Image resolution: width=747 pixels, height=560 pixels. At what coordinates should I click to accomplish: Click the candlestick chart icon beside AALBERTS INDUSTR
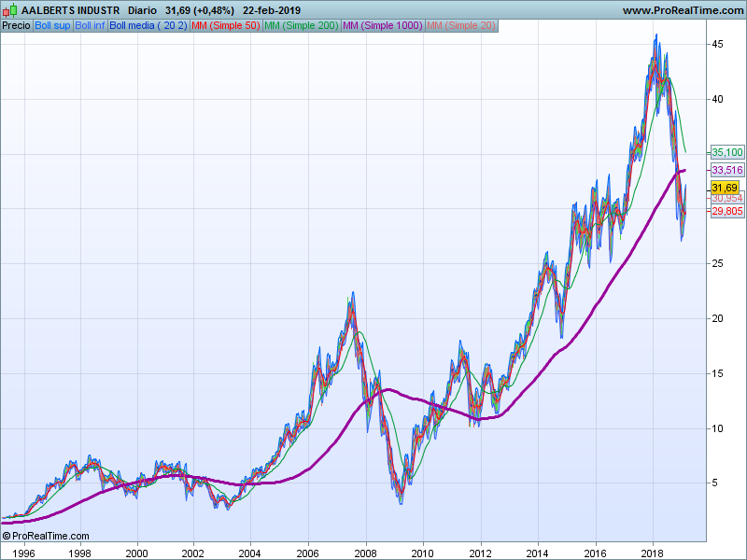point(10,10)
